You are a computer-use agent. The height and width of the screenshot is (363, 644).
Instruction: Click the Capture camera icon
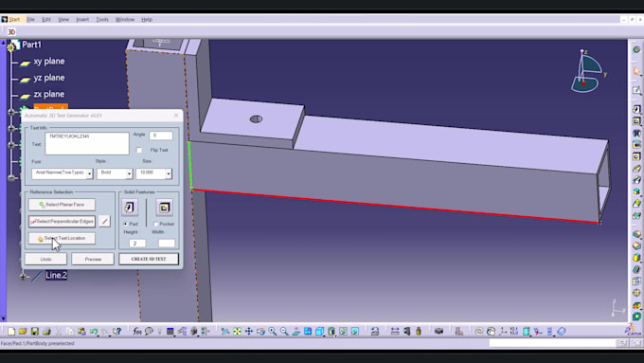[x=438, y=331]
